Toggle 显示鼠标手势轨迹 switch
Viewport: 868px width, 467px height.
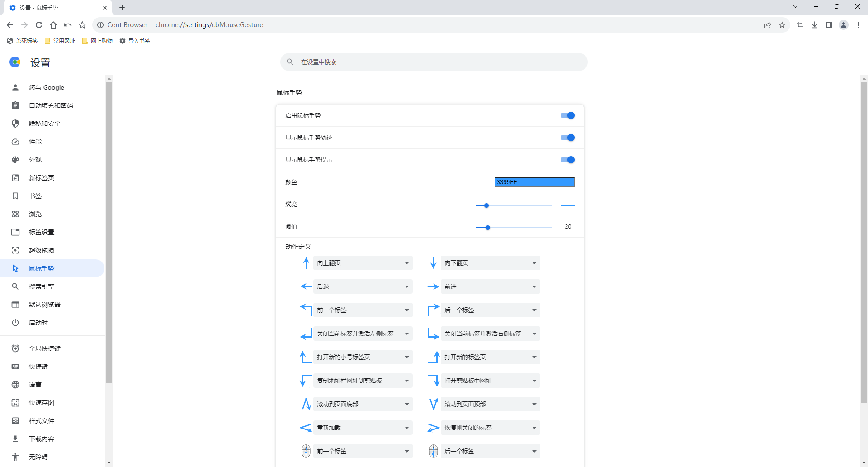coord(567,138)
